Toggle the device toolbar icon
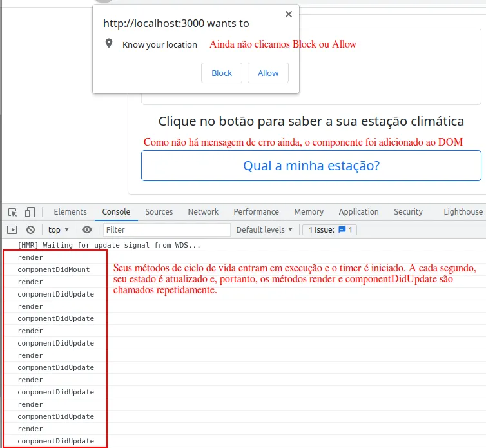Image resolution: width=486 pixels, height=448 pixels. 30,212
